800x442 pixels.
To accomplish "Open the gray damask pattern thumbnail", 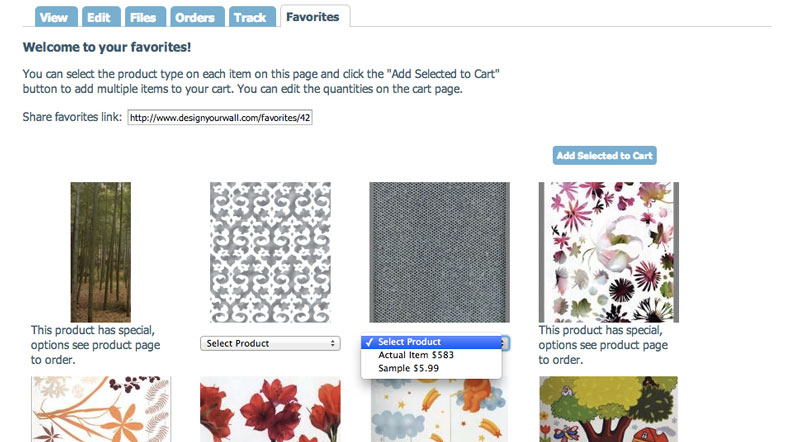I will [270, 251].
